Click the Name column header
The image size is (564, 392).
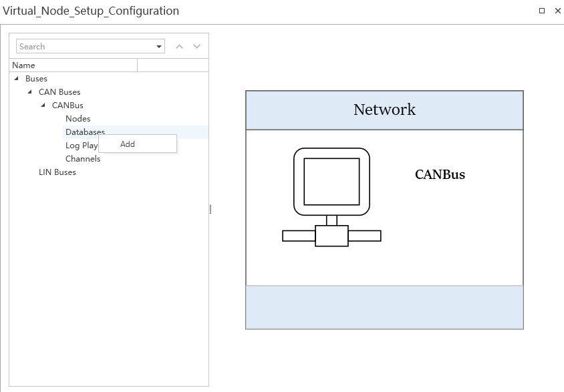tap(74, 65)
